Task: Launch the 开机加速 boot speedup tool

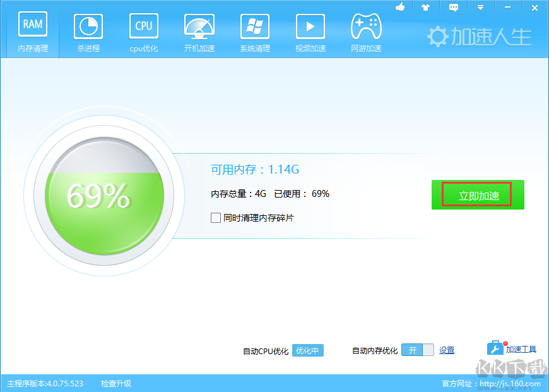Action: 199,32
